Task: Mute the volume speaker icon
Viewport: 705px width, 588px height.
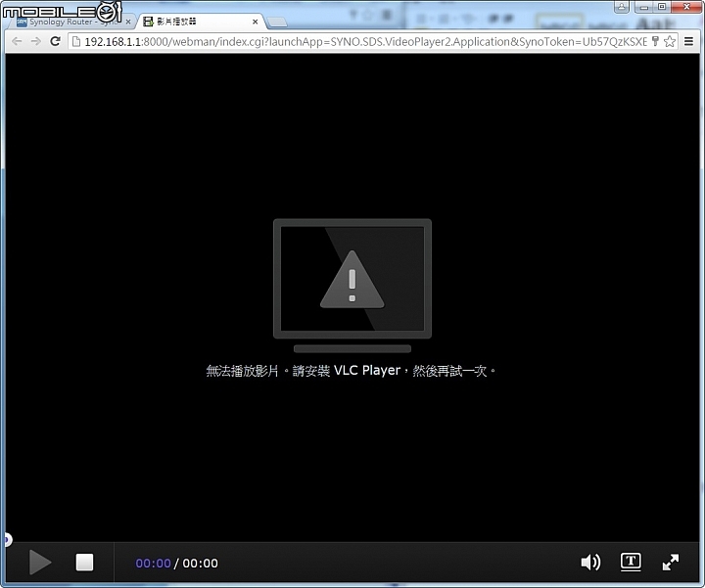Action: click(590, 562)
